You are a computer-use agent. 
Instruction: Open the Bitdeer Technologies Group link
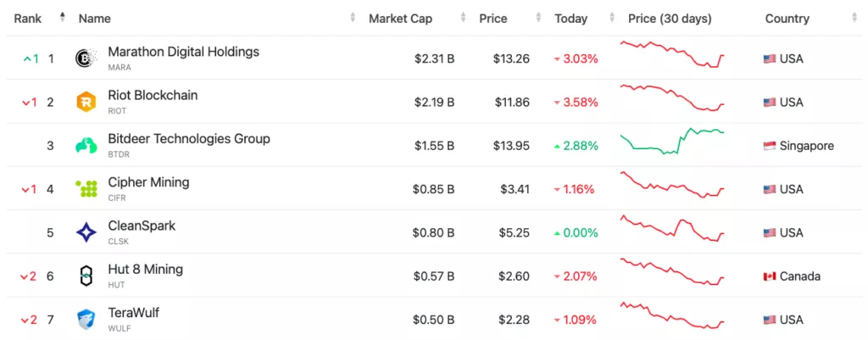click(x=189, y=139)
